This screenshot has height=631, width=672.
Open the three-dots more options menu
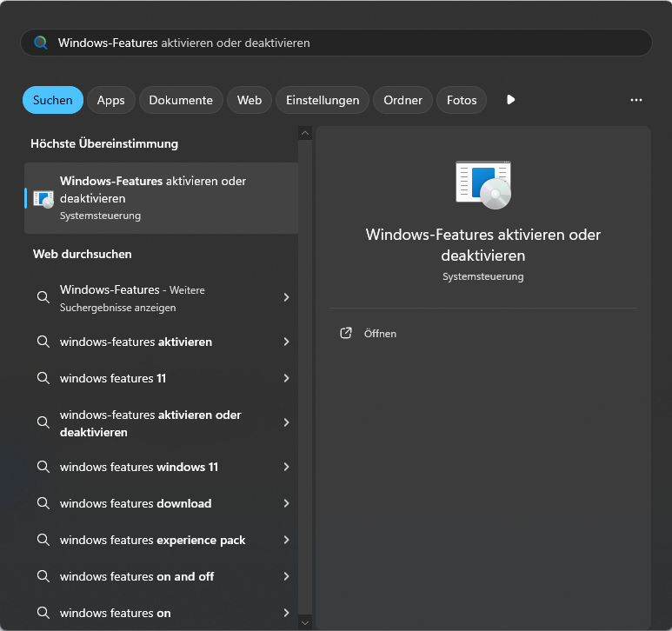636,100
